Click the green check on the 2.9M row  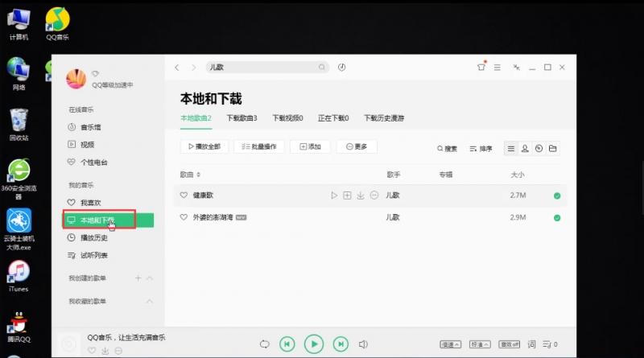[557, 217]
